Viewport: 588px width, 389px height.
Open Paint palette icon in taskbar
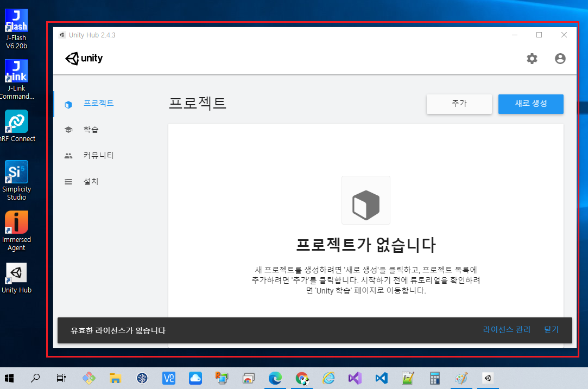tap(461, 378)
